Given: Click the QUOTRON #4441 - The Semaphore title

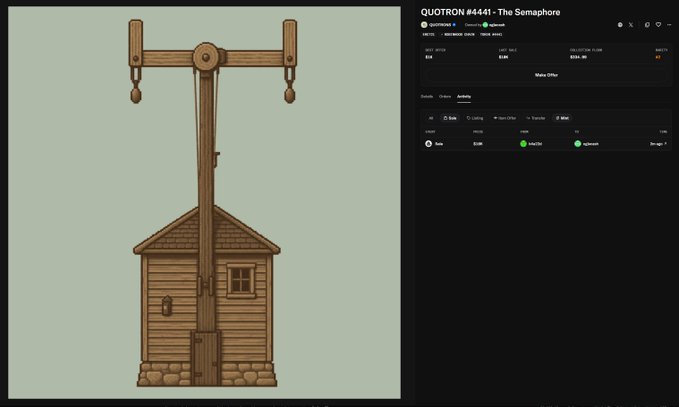Looking at the screenshot, I should point(490,12).
